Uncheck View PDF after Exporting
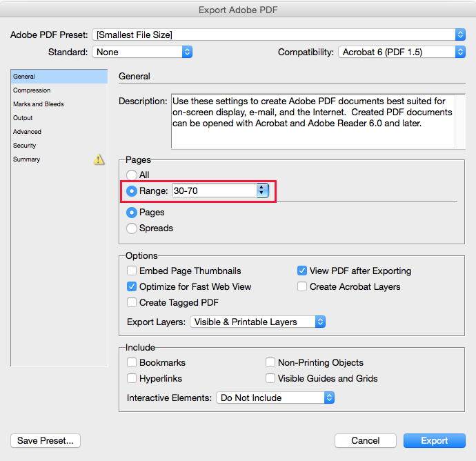Screen dimensions: 476x461 click(x=302, y=271)
